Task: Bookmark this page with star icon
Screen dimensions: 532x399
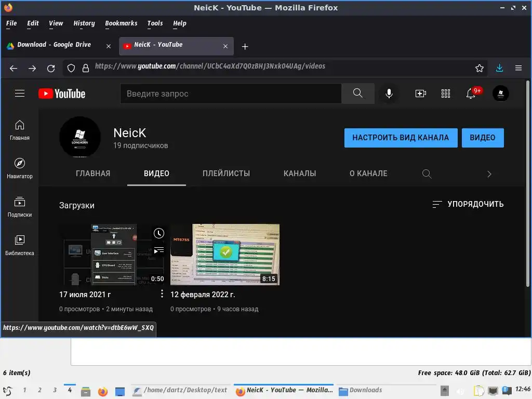Action: coord(480,68)
